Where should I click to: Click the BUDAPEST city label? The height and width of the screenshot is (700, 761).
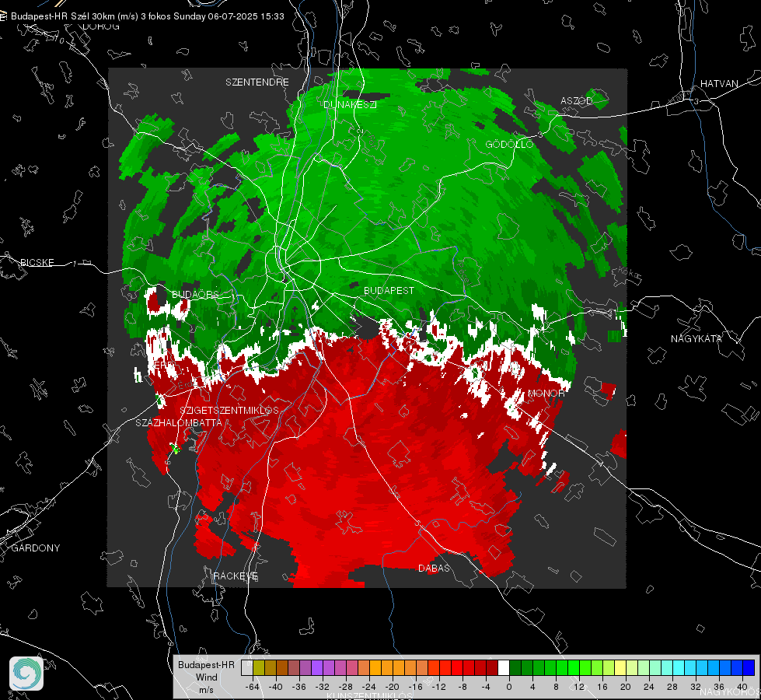pyautogui.click(x=389, y=290)
